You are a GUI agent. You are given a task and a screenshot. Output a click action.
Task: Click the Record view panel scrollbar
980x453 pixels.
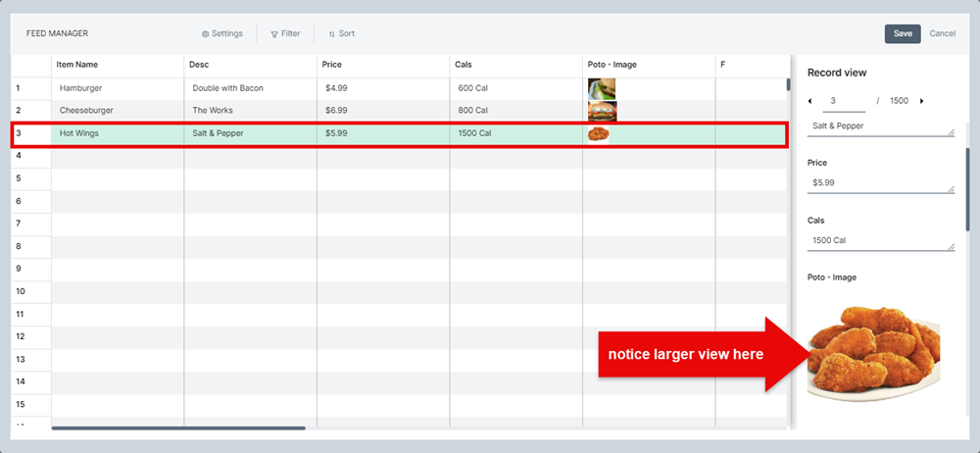click(x=968, y=189)
